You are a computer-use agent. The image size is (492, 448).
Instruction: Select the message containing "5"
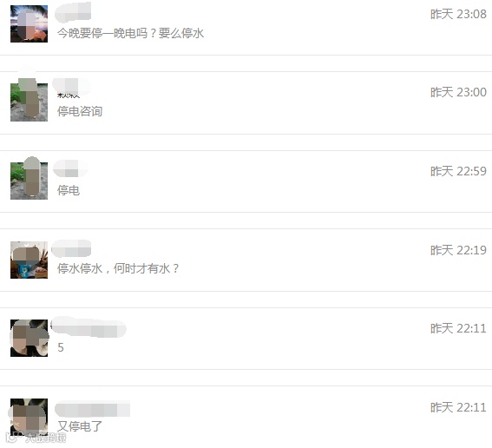(61, 347)
